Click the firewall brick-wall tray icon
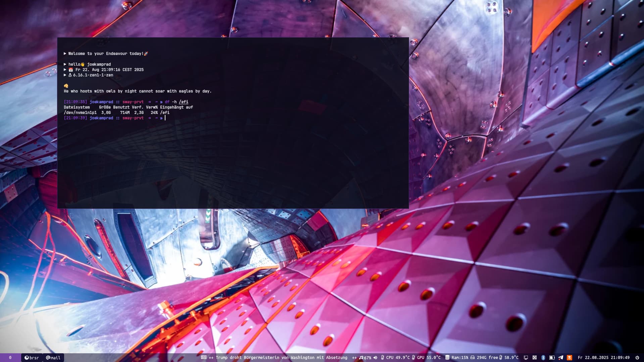This screenshot has width=644, height=362. (535, 358)
